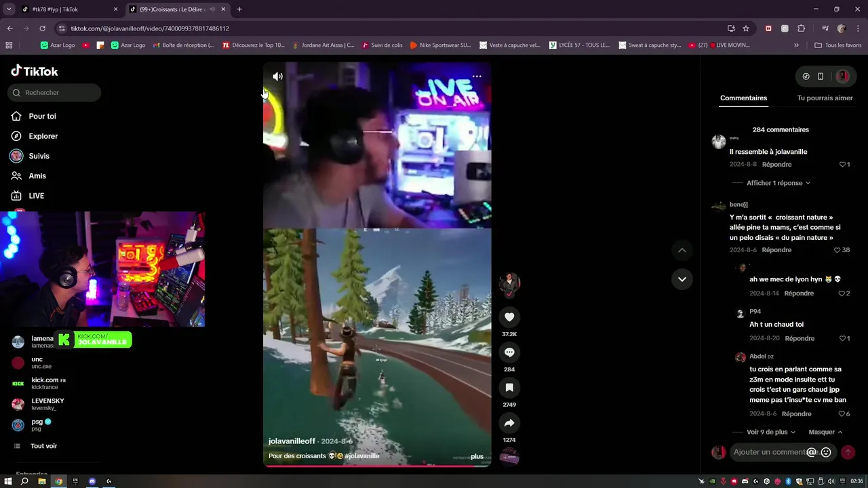Go to next video with down chevron

[x=682, y=279]
